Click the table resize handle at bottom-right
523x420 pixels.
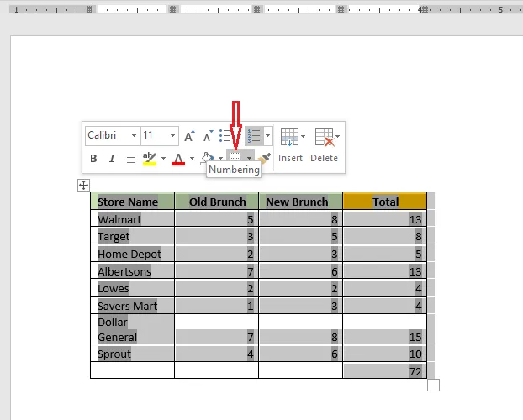tap(433, 385)
